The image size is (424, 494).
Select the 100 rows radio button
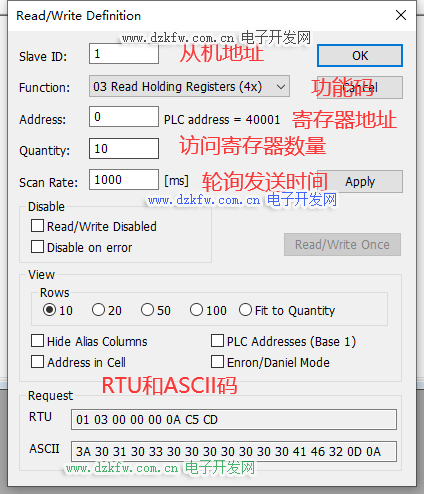(x=196, y=310)
